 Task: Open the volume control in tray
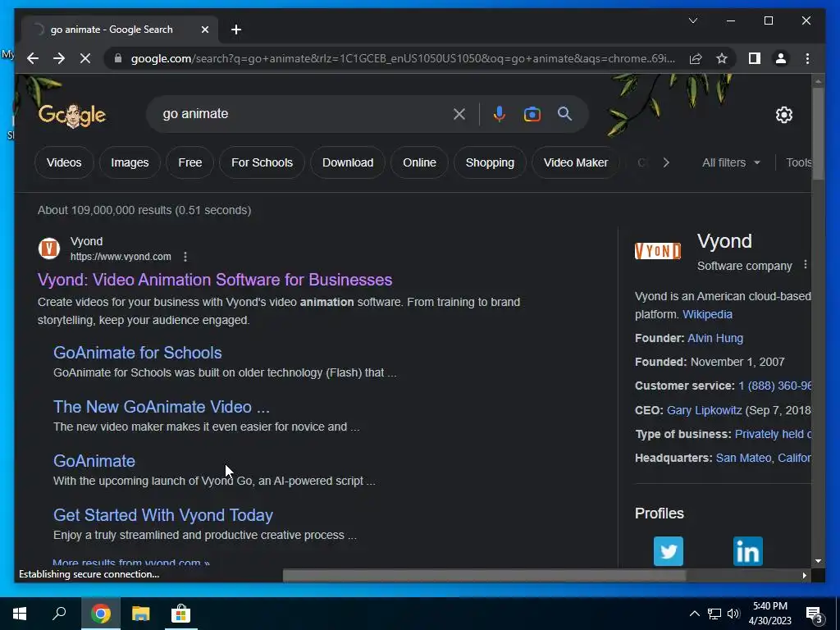[x=733, y=614]
